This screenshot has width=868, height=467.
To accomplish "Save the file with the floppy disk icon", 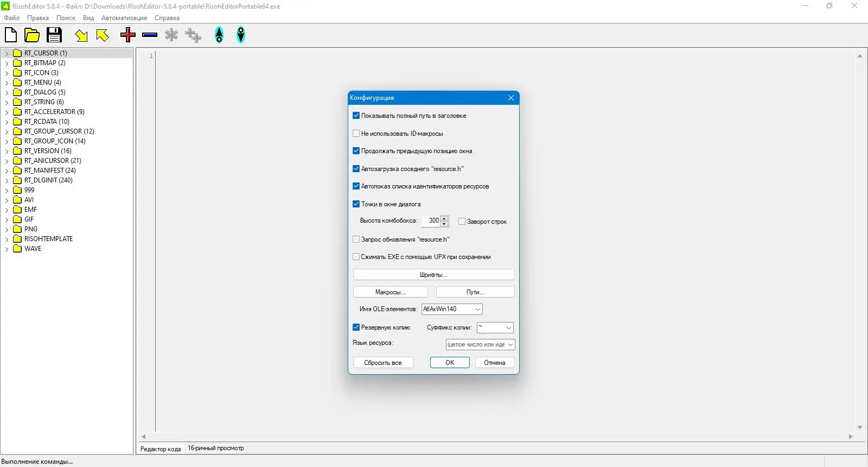I will [54, 35].
